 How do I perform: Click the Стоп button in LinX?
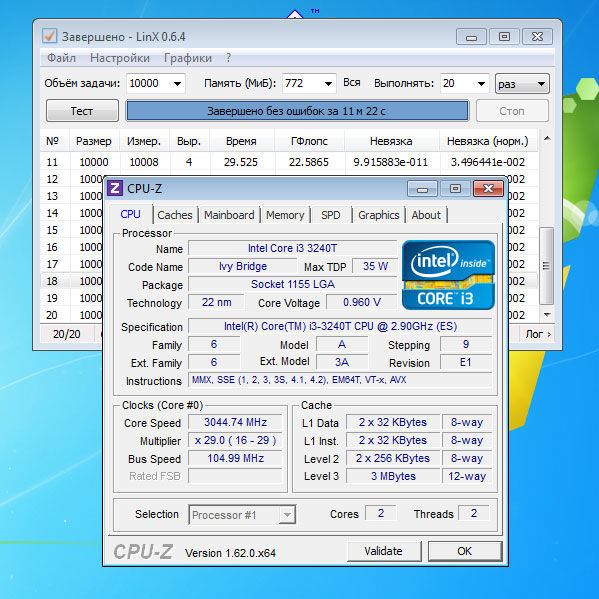click(512, 111)
